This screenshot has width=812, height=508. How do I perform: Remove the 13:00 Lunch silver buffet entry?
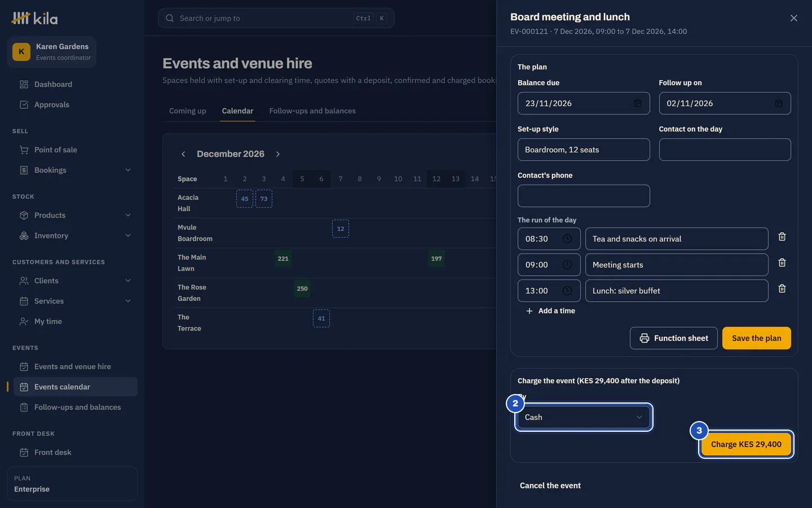pos(782,288)
